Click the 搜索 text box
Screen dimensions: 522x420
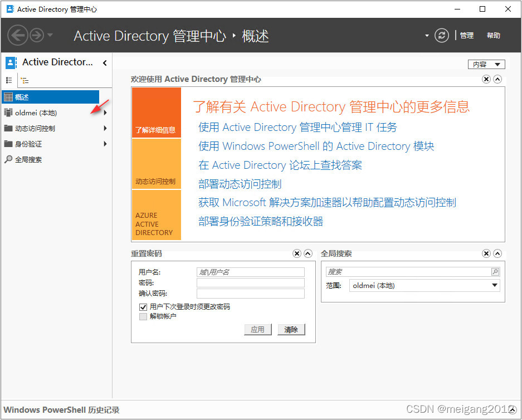[408, 272]
